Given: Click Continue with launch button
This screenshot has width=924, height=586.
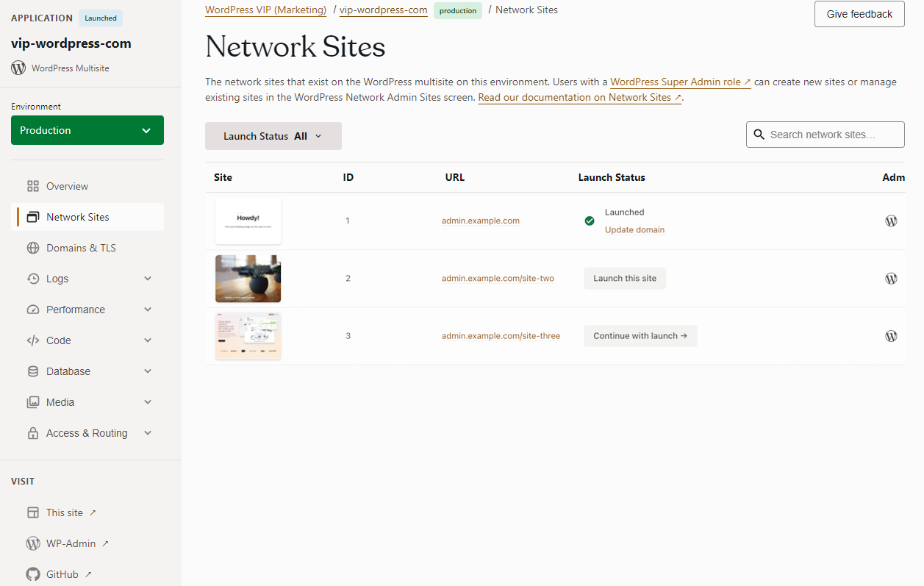Looking at the screenshot, I should pyautogui.click(x=640, y=336).
